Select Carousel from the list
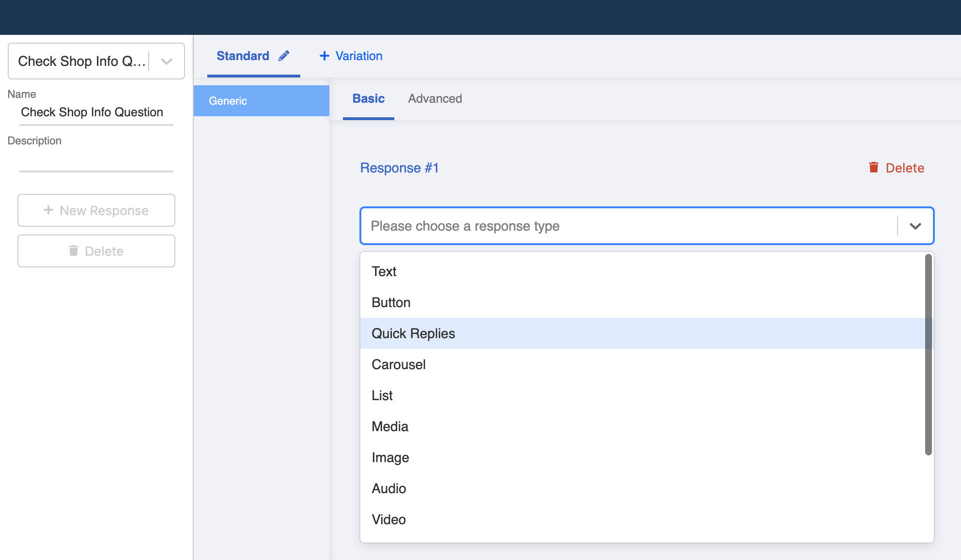 398,364
